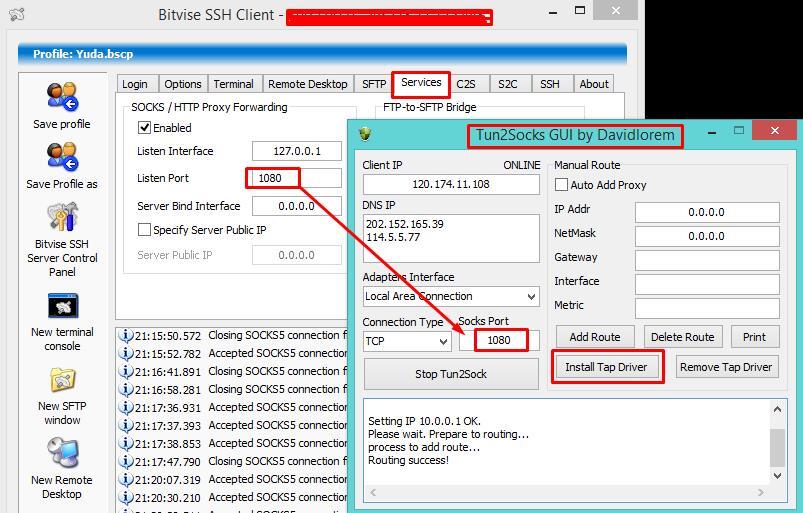This screenshot has width=803, height=513.
Task: Click 'Setting IP 10.0.0.1 OK.' log line
Action: tap(425, 421)
